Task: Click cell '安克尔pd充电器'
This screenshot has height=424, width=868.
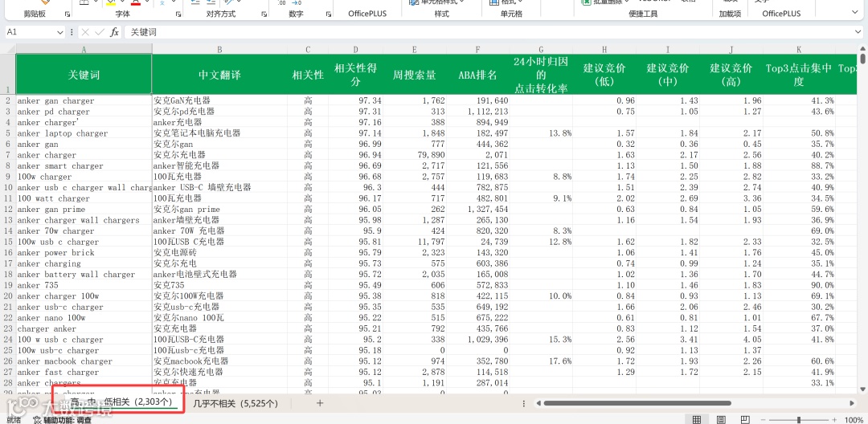Action: 219,112
